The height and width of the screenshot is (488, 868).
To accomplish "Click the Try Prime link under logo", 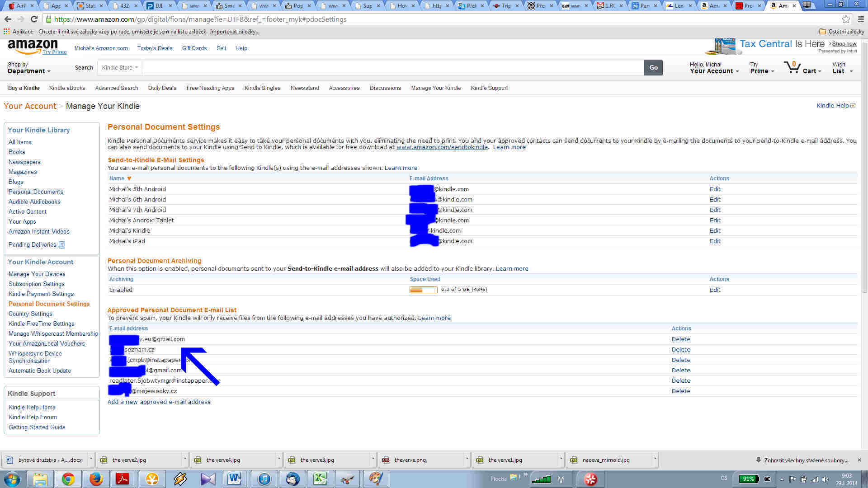I will click(54, 52).
